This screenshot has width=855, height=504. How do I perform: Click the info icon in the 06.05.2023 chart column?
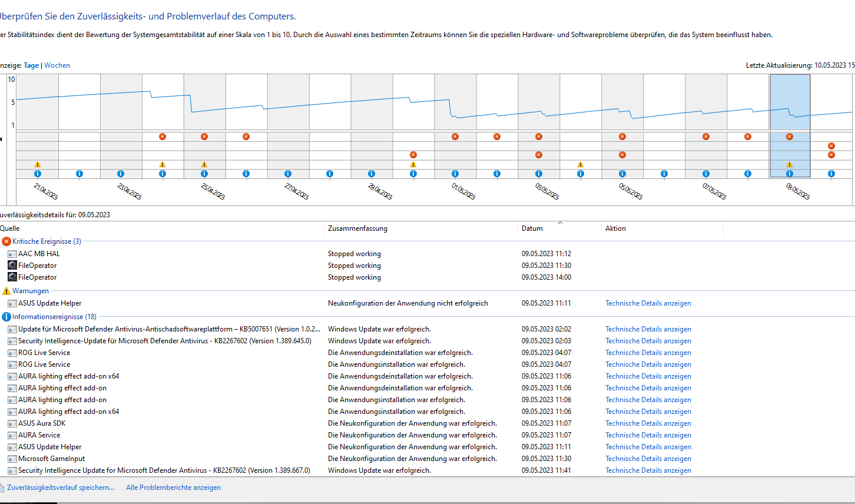664,174
